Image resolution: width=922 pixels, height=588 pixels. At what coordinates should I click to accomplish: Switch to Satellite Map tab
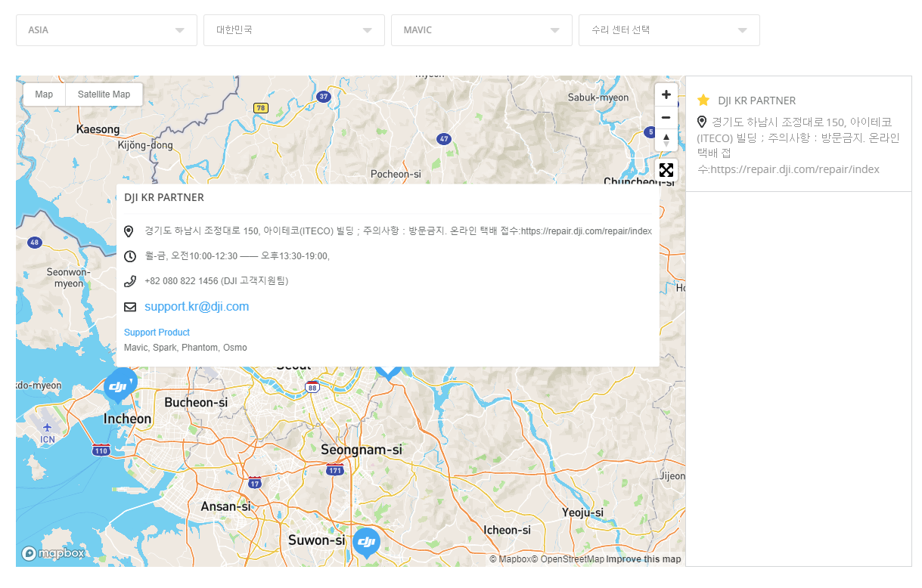tap(104, 94)
